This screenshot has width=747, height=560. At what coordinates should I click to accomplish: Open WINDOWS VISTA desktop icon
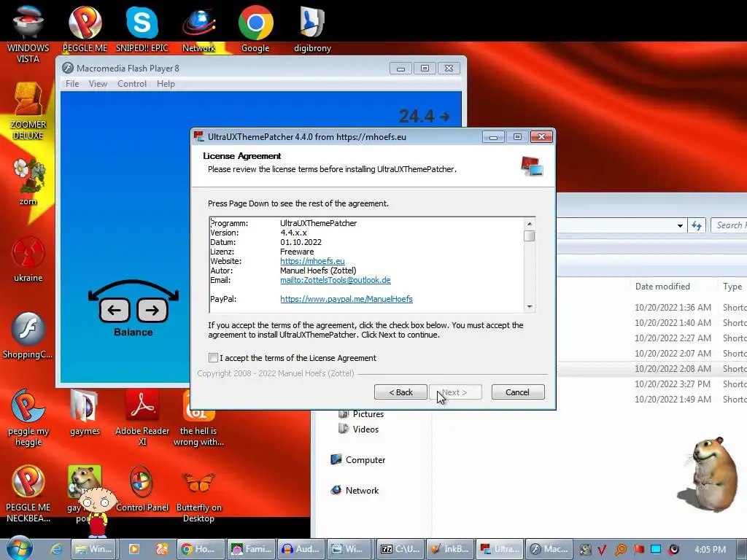click(x=28, y=34)
